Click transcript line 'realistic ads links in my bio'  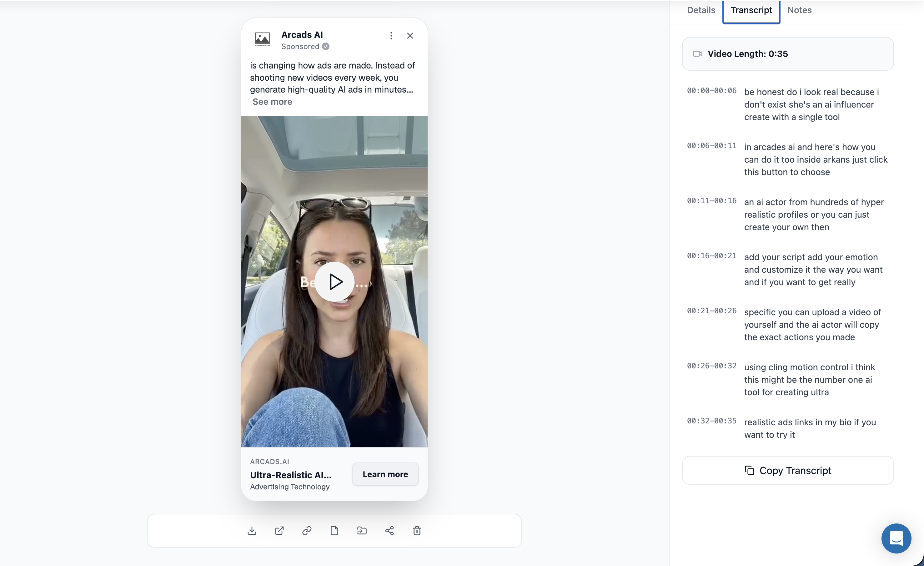tap(810, 428)
